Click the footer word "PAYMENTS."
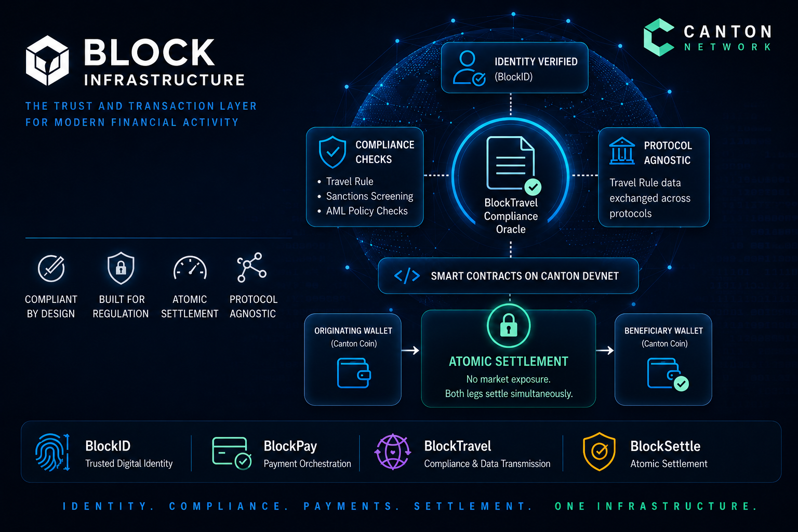 351,507
